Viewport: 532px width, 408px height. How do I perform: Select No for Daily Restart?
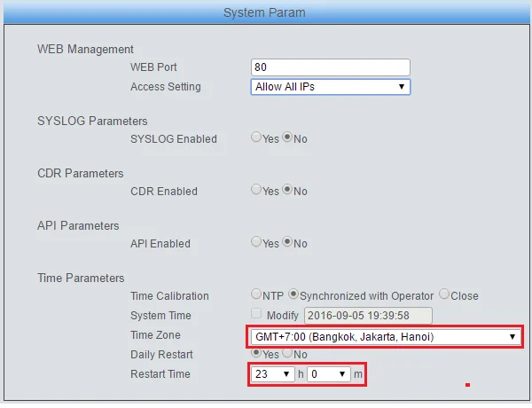click(287, 353)
